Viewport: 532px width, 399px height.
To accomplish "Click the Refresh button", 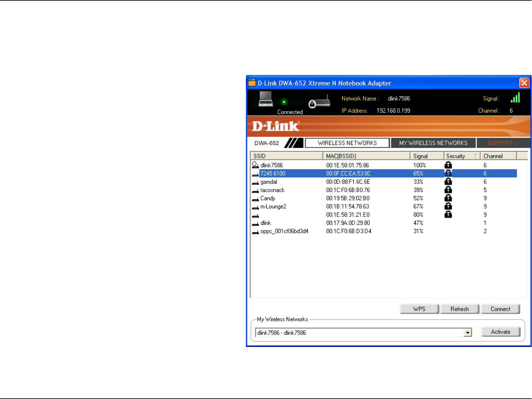I will (x=460, y=309).
